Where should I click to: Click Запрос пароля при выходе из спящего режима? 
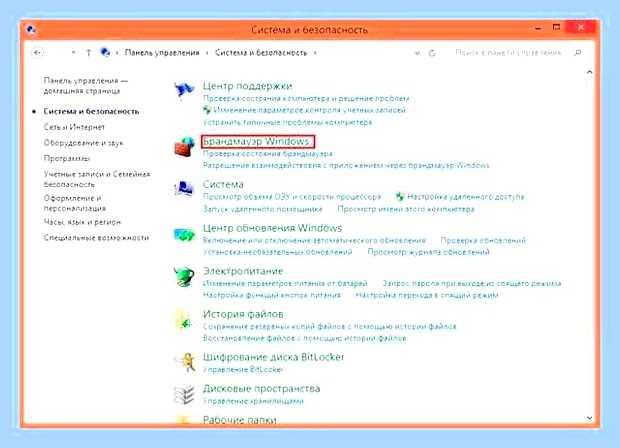coord(472,284)
